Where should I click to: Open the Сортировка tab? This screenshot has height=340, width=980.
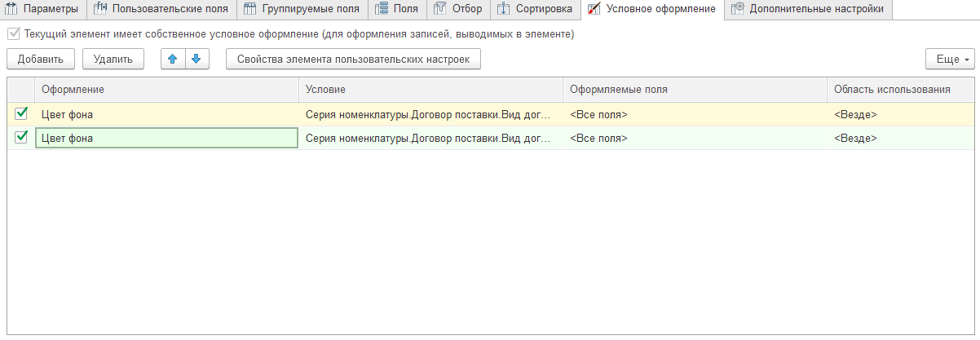point(536,10)
